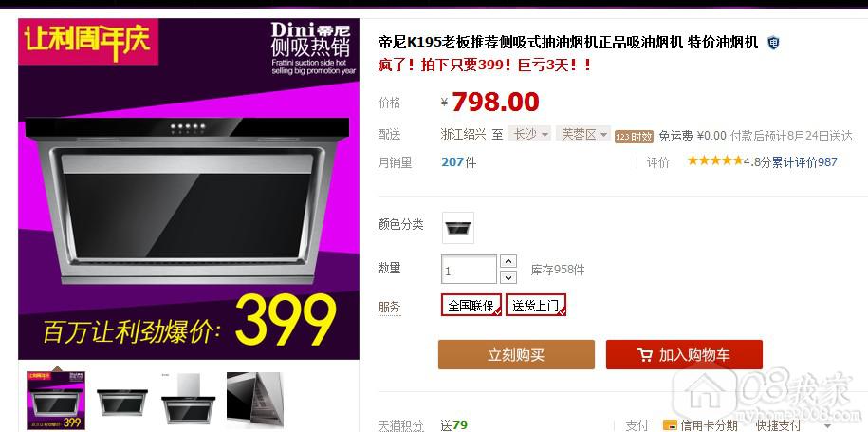Select the first purple promo thumbnail

point(56,400)
